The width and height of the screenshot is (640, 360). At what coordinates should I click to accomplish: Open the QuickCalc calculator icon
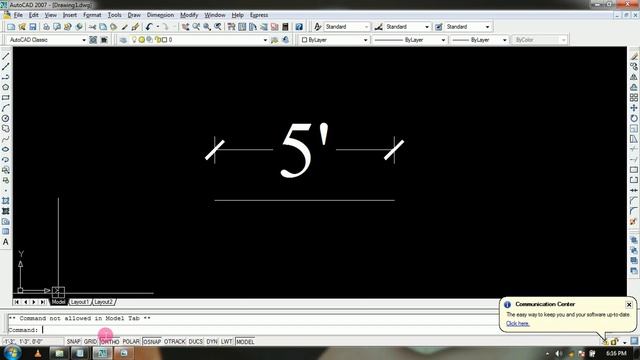click(x=285, y=27)
